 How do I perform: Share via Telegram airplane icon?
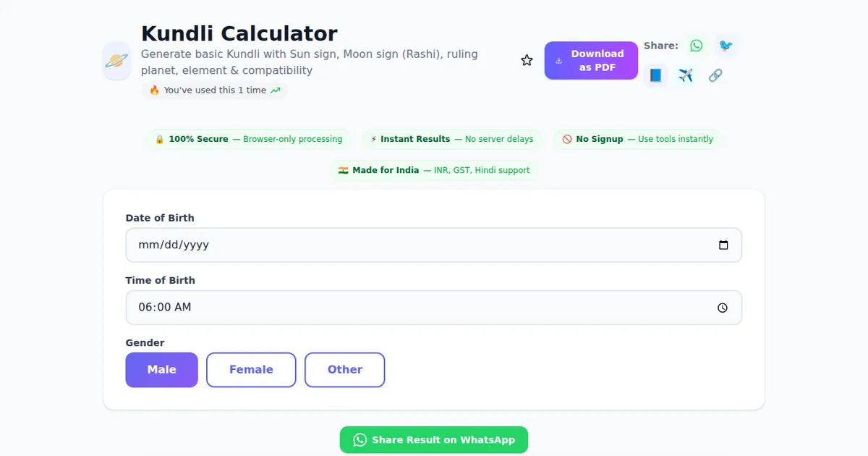click(x=686, y=75)
